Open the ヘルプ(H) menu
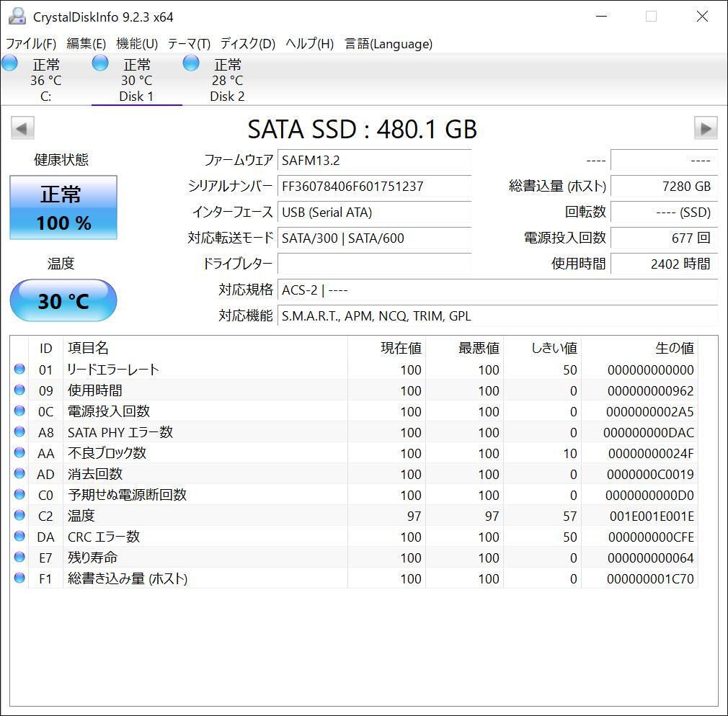The height and width of the screenshot is (716, 728). (x=310, y=44)
